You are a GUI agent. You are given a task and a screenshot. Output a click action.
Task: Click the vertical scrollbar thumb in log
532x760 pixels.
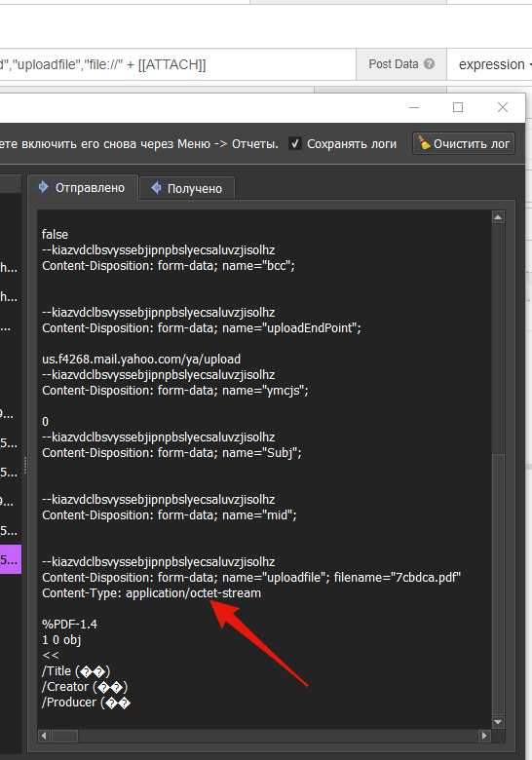pyautogui.click(x=498, y=585)
